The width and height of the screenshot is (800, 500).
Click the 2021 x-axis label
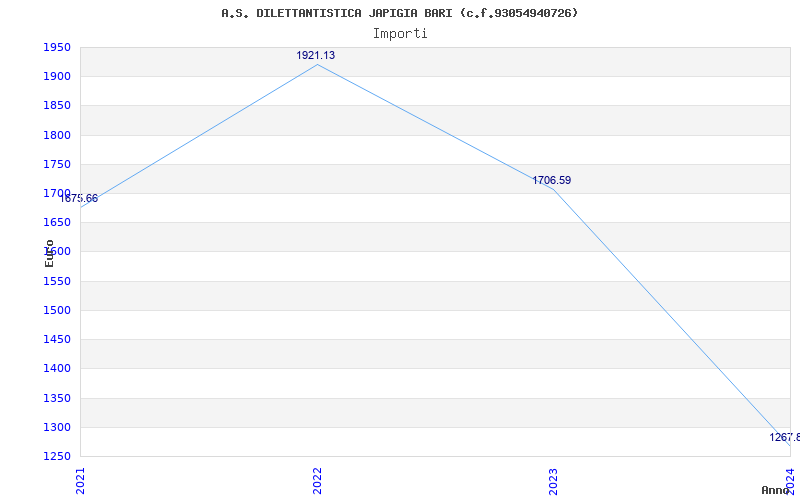[81, 481]
